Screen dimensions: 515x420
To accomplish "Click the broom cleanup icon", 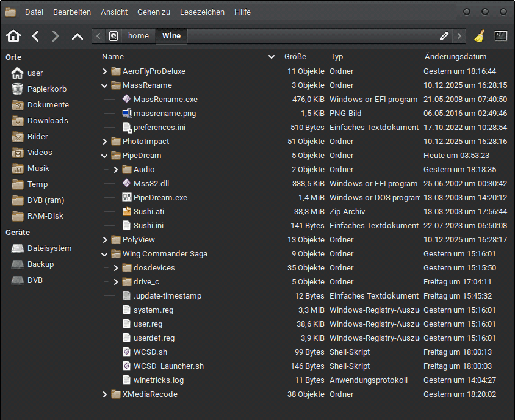I will pos(480,36).
